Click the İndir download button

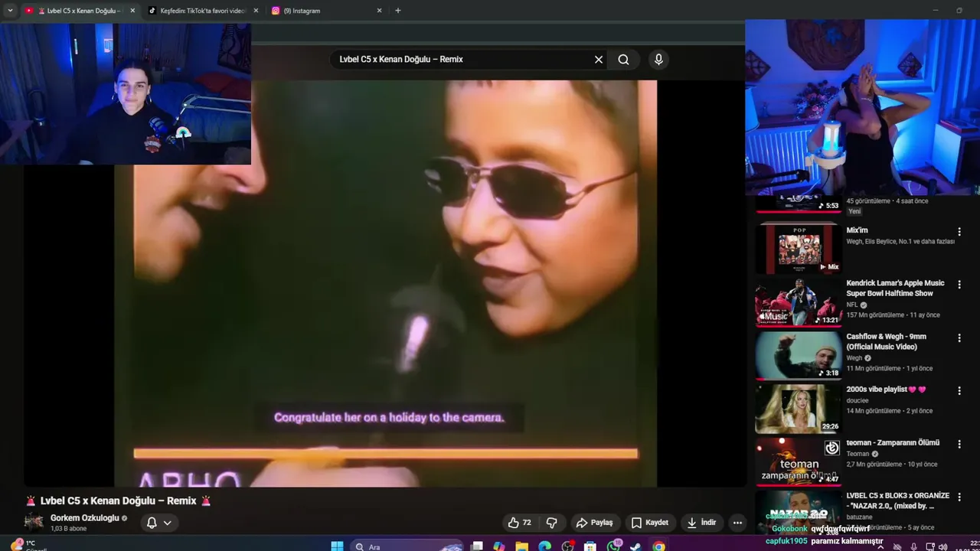pyautogui.click(x=701, y=523)
